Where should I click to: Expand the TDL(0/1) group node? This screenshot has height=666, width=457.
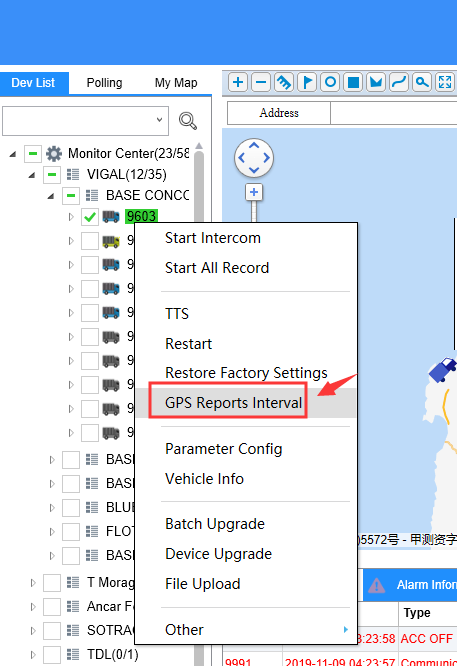coord(33,655)
